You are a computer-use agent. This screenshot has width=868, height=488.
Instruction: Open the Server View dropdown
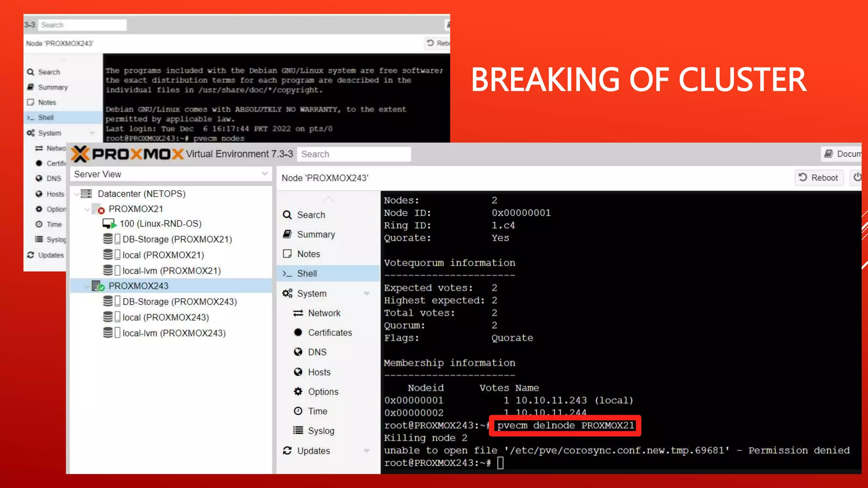pos(264,174)
